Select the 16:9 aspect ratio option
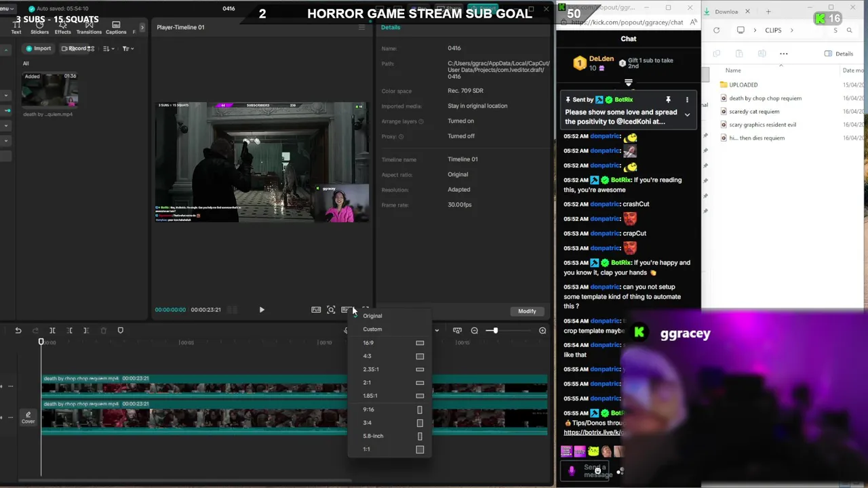The height and width of the screenshot is (488, 868). pyautogui.click(x=389, y=343)
